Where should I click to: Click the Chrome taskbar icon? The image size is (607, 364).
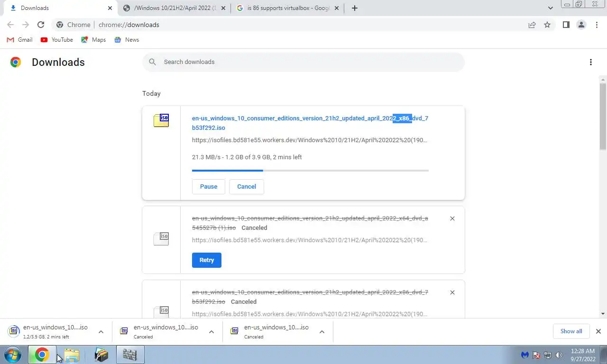[x=42, y=355]
